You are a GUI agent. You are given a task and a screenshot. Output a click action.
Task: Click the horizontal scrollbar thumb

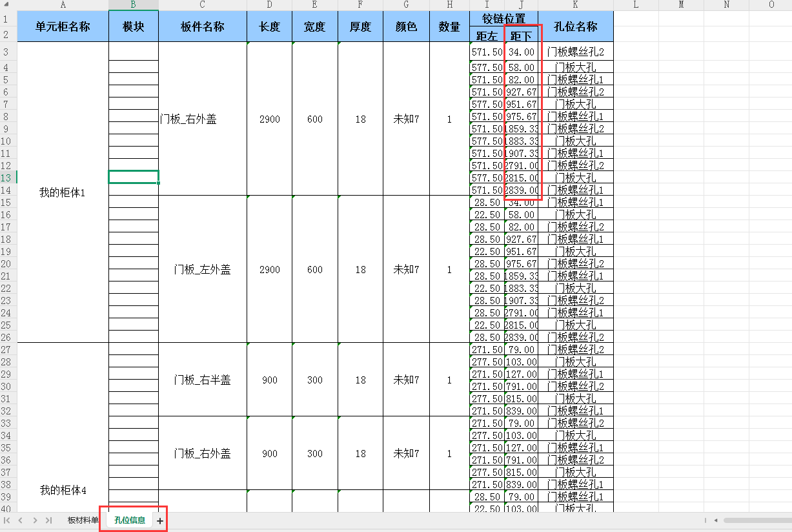(757, 520)
